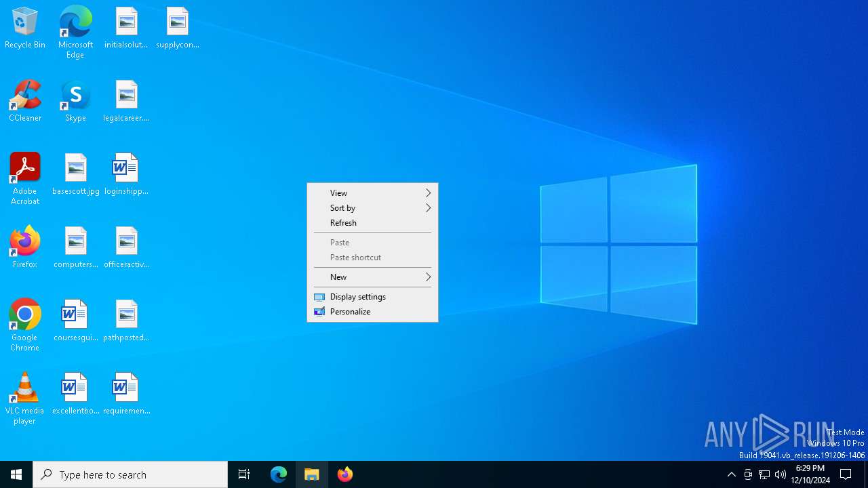
Task: Select the supplycon... image file
Action: coord(178,28)
